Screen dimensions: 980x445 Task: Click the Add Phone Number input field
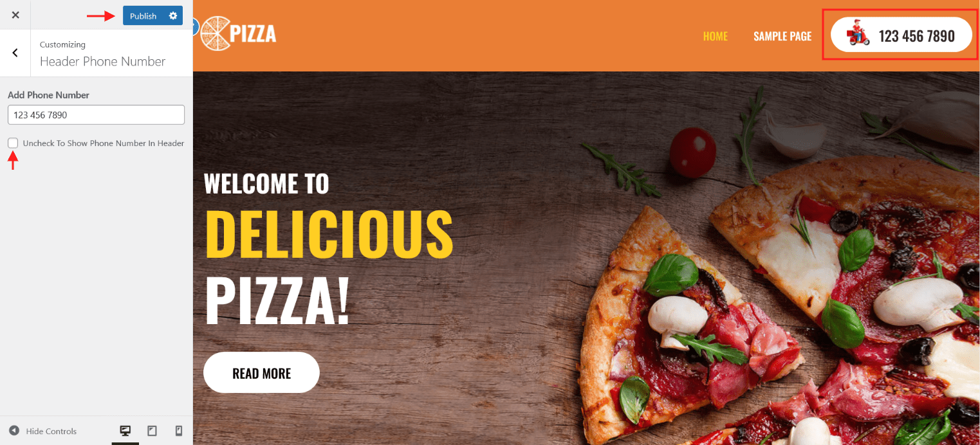point(96,115)
